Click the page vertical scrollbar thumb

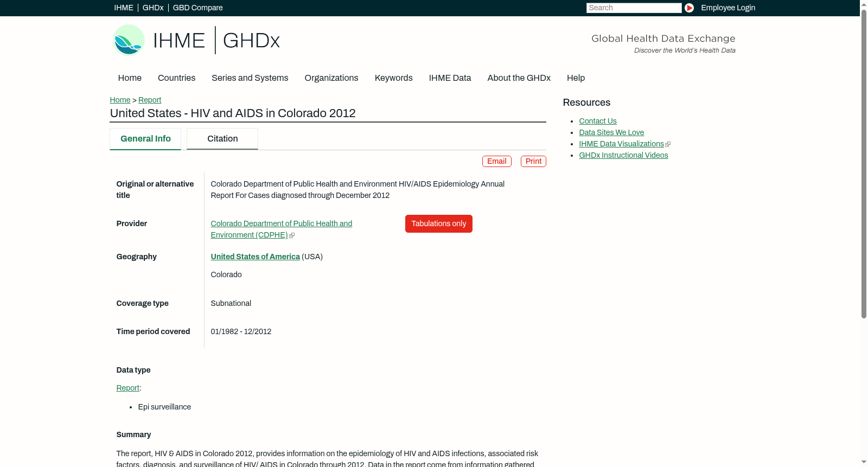pos(864,163)
